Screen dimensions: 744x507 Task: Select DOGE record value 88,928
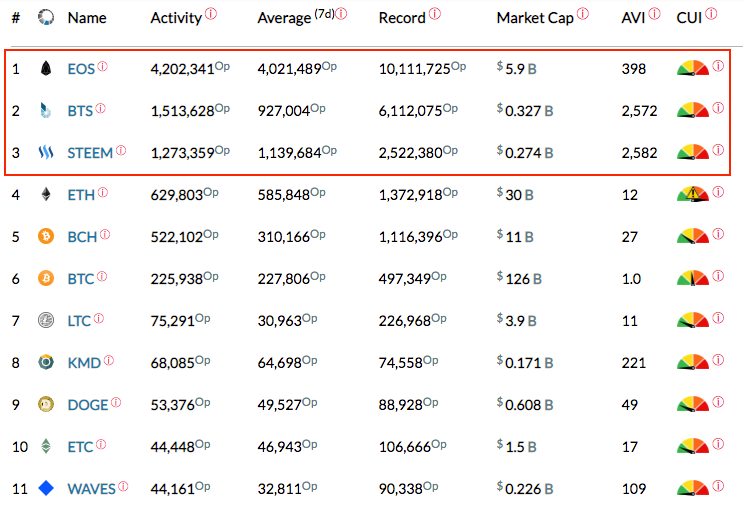click(400, 405)
